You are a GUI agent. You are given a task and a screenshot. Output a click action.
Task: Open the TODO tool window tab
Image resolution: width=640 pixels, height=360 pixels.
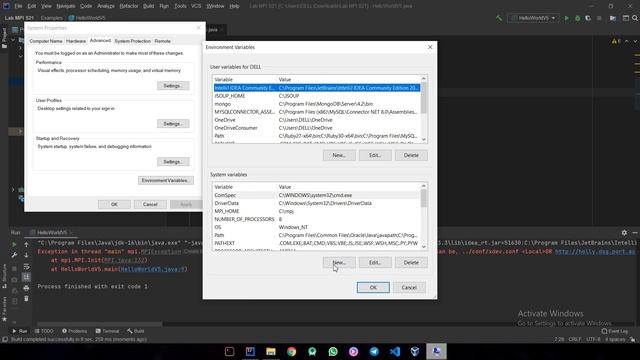coord(44,331)
